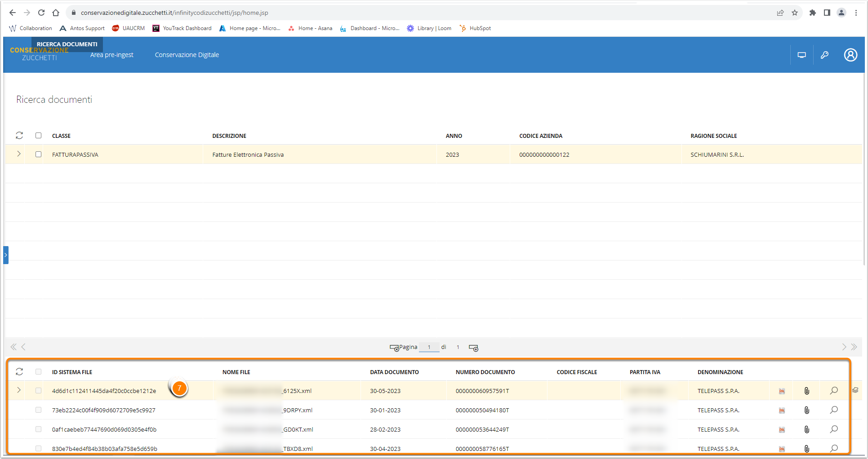Go to first page with double left arrow
This screenshot has height=459, width=868.
click(13, 347)
